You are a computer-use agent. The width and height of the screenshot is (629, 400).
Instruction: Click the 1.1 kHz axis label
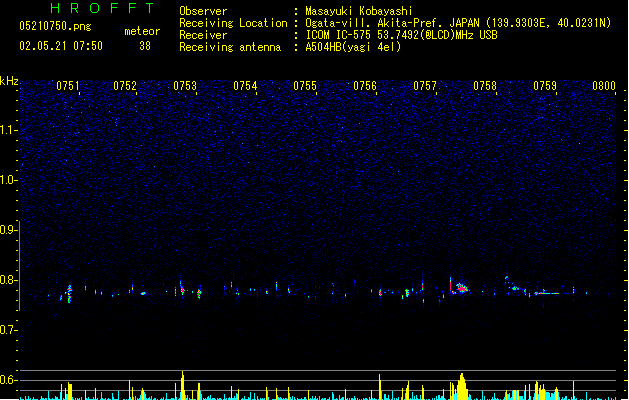pos(9,130)
